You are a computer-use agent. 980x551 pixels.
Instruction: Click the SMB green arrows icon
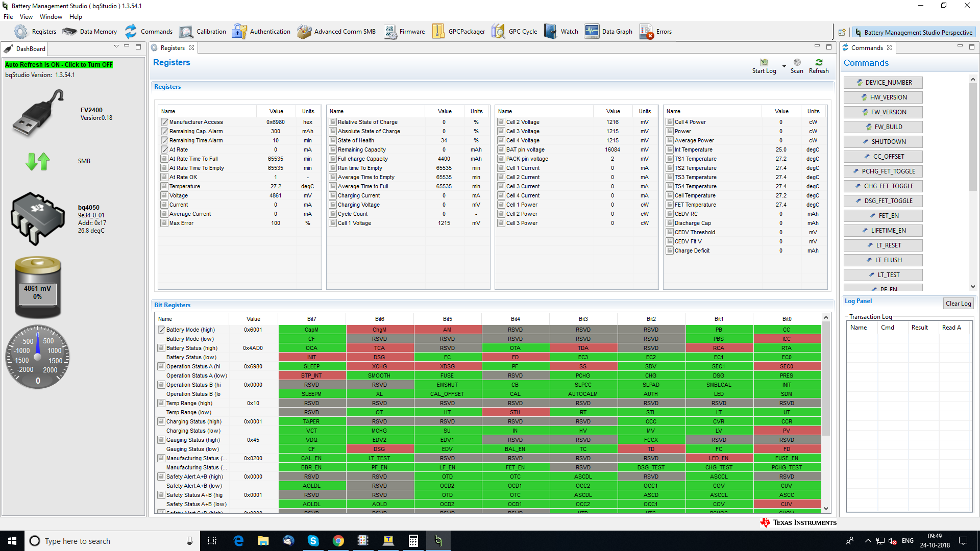click(37, 161)
